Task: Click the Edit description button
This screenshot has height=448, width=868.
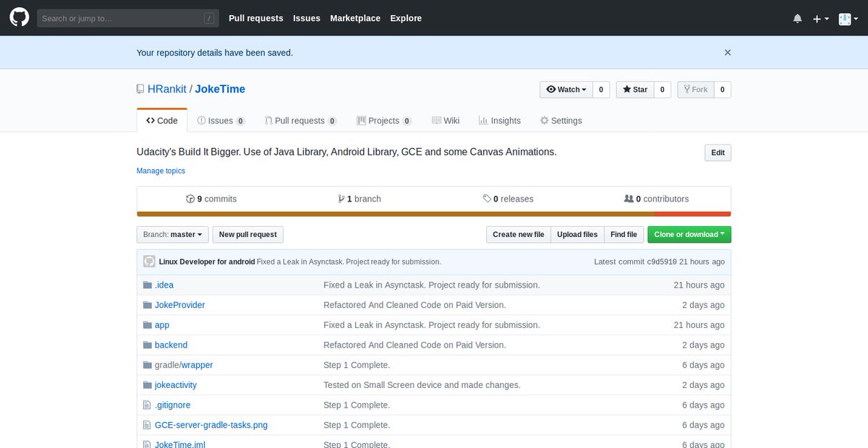Action: tap(718, 152)
